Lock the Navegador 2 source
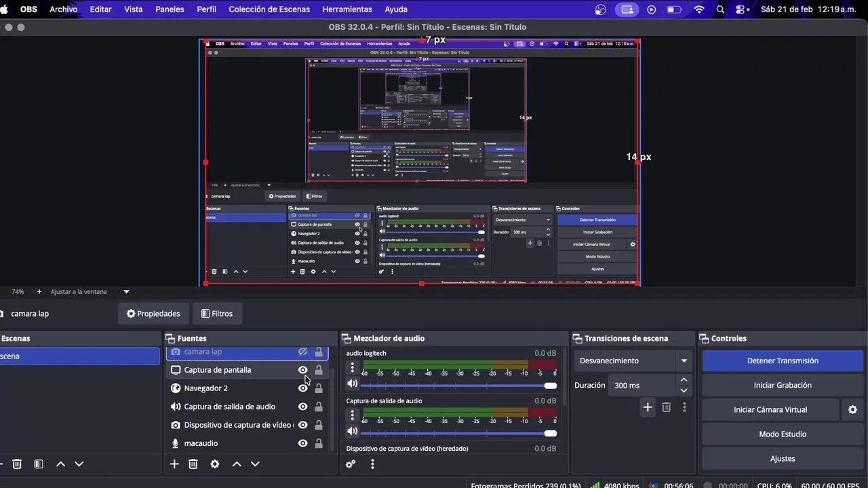This screenshot has height=488, width=868. pos(319,388)
